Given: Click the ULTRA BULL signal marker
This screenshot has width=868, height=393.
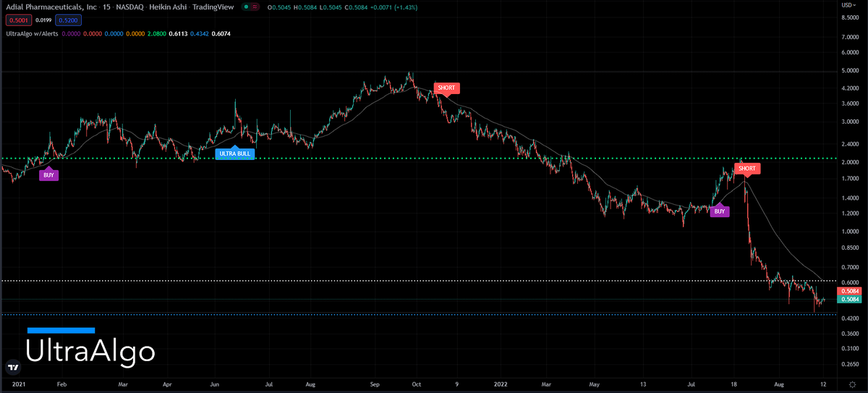Looking at the screenshot, I should [x=235, y=153].
